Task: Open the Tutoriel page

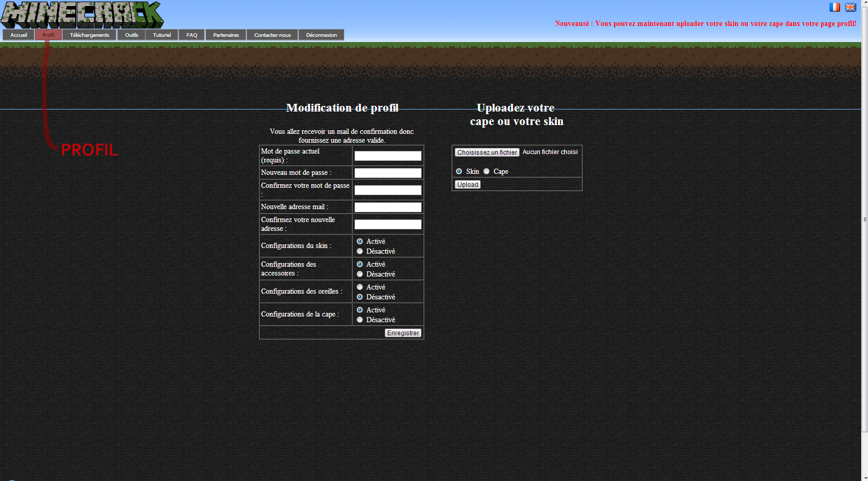Action: coord(161,35)
